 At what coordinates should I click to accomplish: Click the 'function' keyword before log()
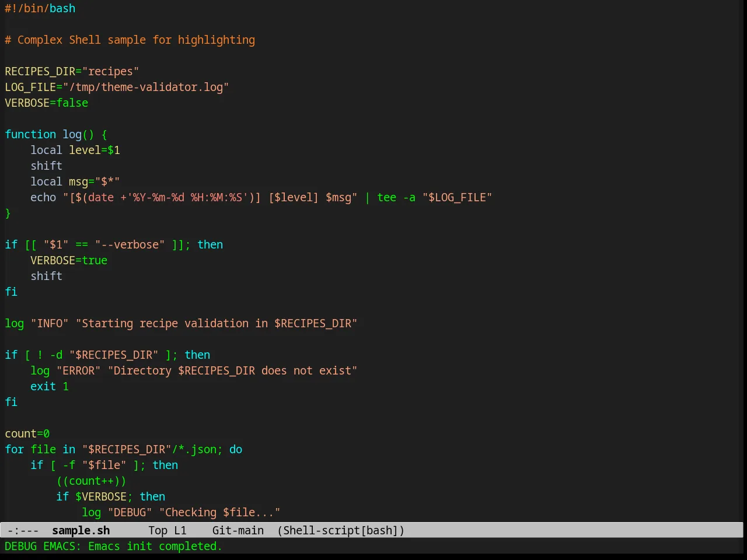coord(30,134)
